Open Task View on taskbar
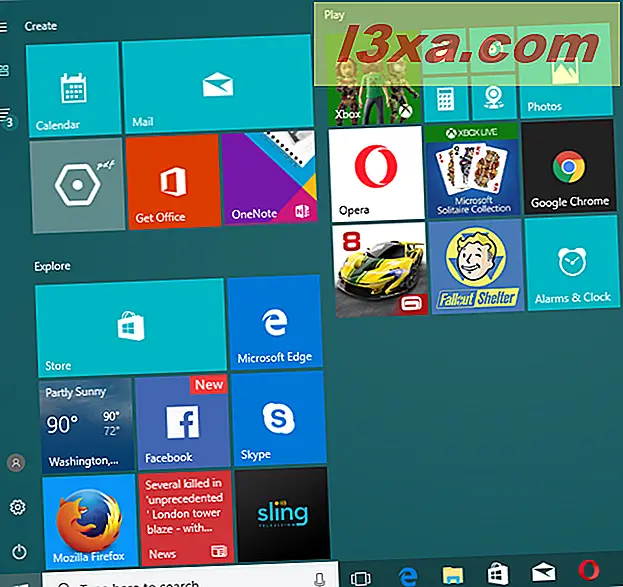Viewport: 623px width, 587px height. (360, 577)
